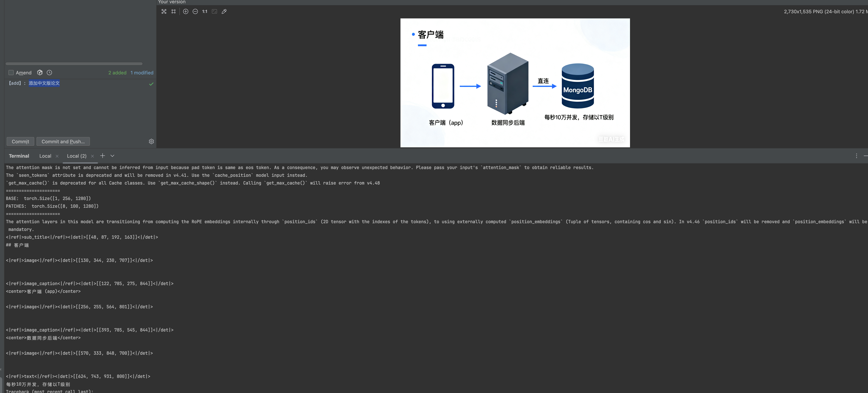Click the AI generate commit message icon
Screen dimensions: 868x393
(40, 72)
